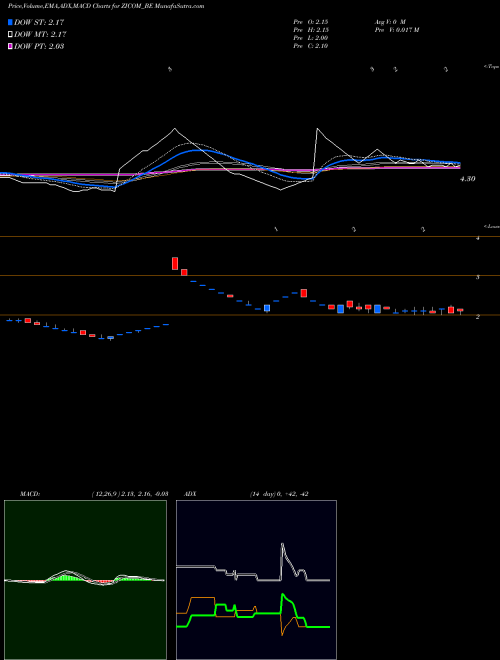Select the 'DOW ST: 2.17' label

[39, 22]
